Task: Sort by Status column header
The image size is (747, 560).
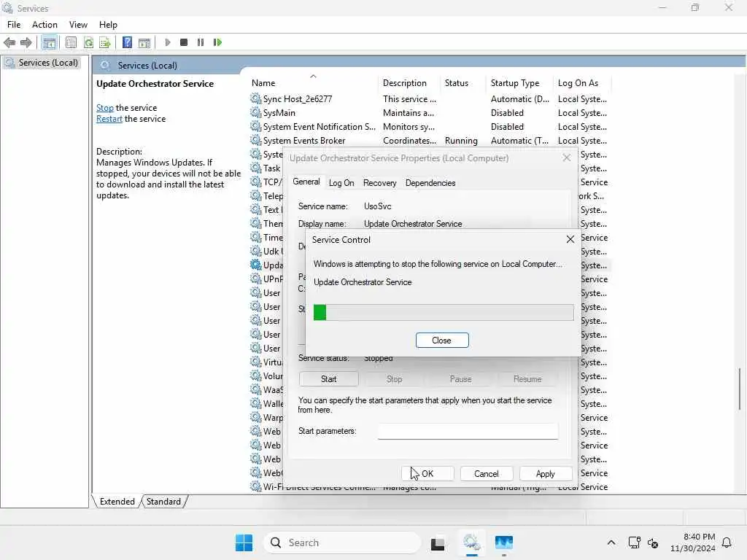Action: [463, 83]
